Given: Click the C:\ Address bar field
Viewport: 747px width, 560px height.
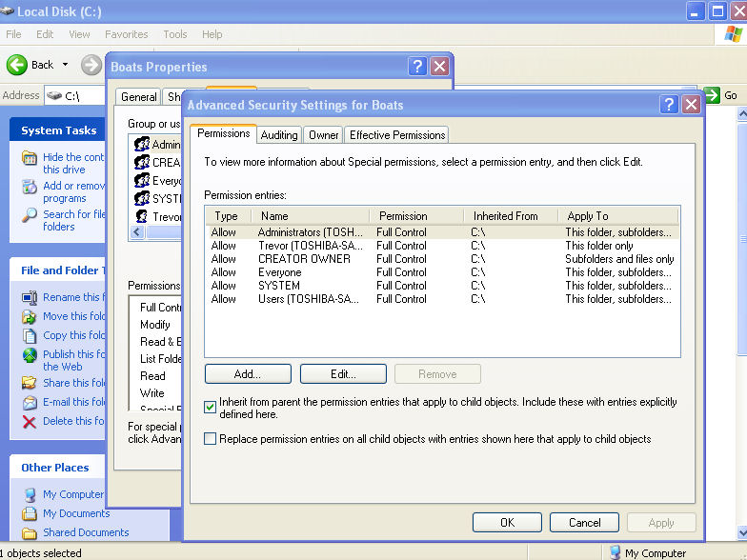Looking at the screenshot, I should 75,95.
